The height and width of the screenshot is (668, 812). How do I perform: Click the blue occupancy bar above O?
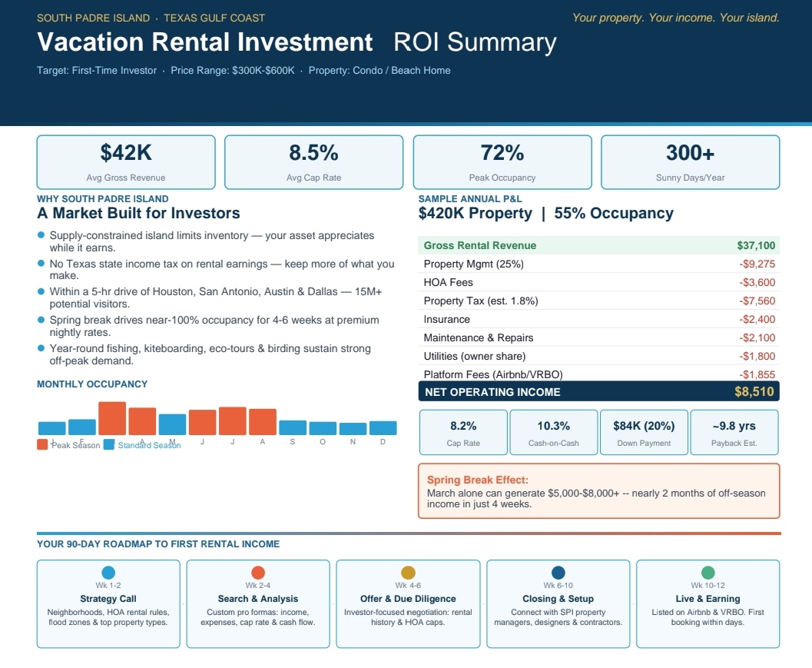click(x=323, y=428)
